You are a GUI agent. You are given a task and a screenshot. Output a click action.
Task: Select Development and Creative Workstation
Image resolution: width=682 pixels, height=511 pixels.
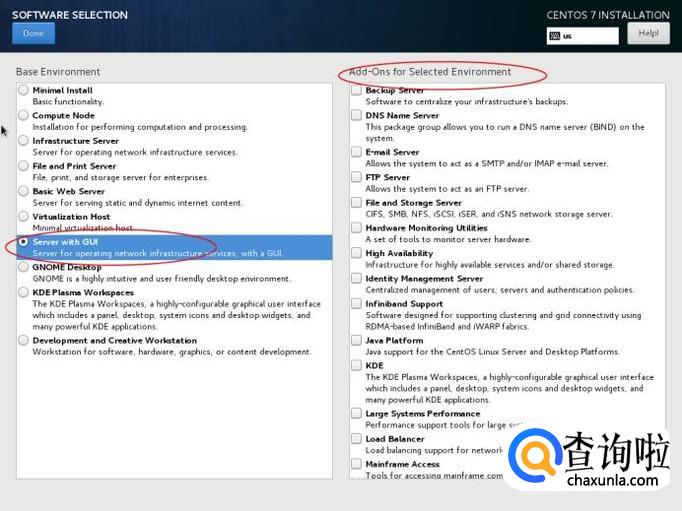pyautogui.click(x=24, y=340)
